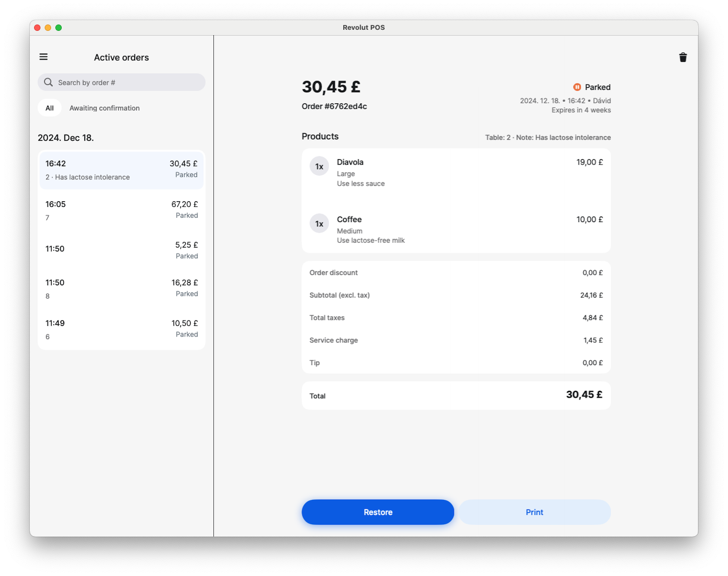Click the Subtotal (excl. tax) row
This screenshot has width=728, height=576.
pyautogui.click(x=456, y=295)
